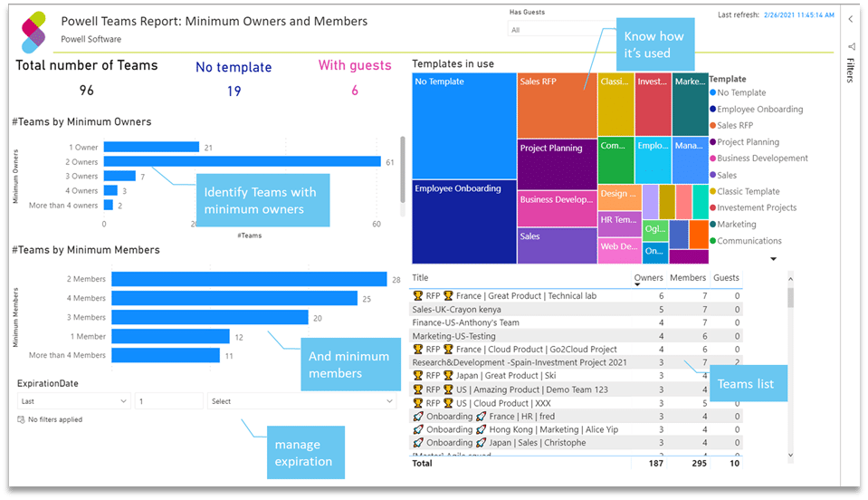Click the Finance-US-Anthony's Team row
Screen dimensions: 868x500
click(576, 322)
